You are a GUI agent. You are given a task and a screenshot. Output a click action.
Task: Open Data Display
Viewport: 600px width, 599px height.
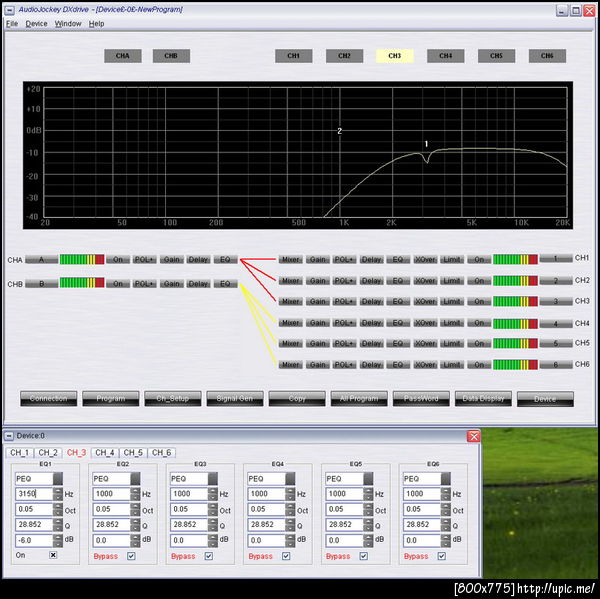click(483, 399)
